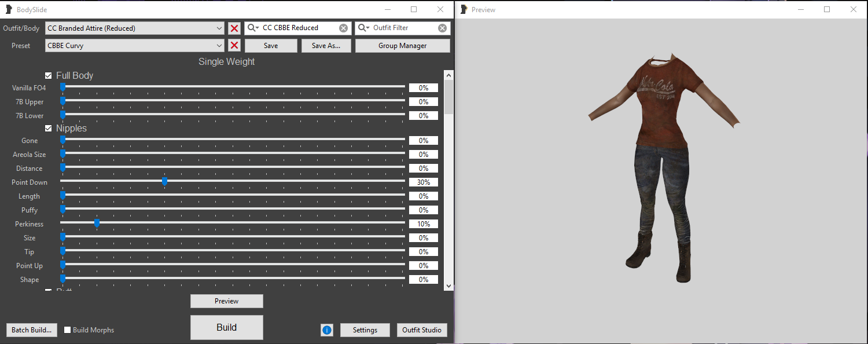Open Outfit Filter search magnifier menu

(x=363, y=28)
